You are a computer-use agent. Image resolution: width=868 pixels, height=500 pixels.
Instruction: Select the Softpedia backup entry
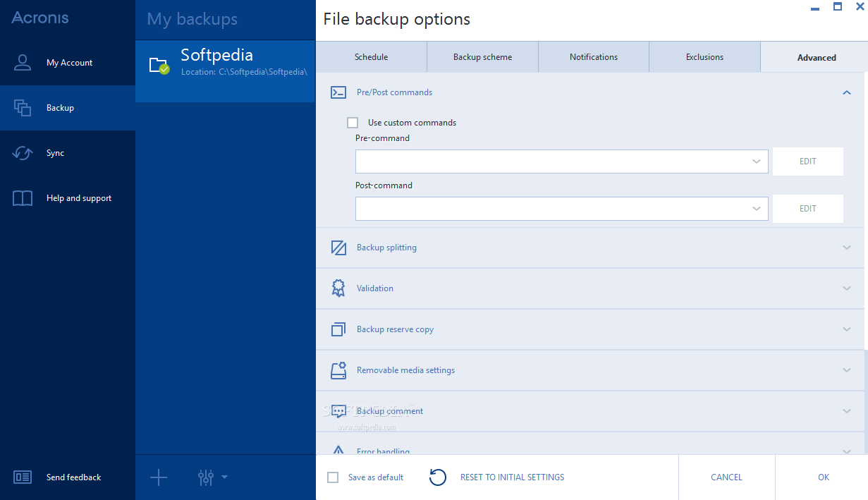click(x=225, y=62)
